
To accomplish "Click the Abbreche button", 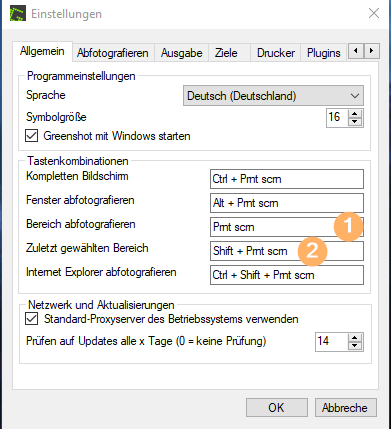I will point(345,408).
